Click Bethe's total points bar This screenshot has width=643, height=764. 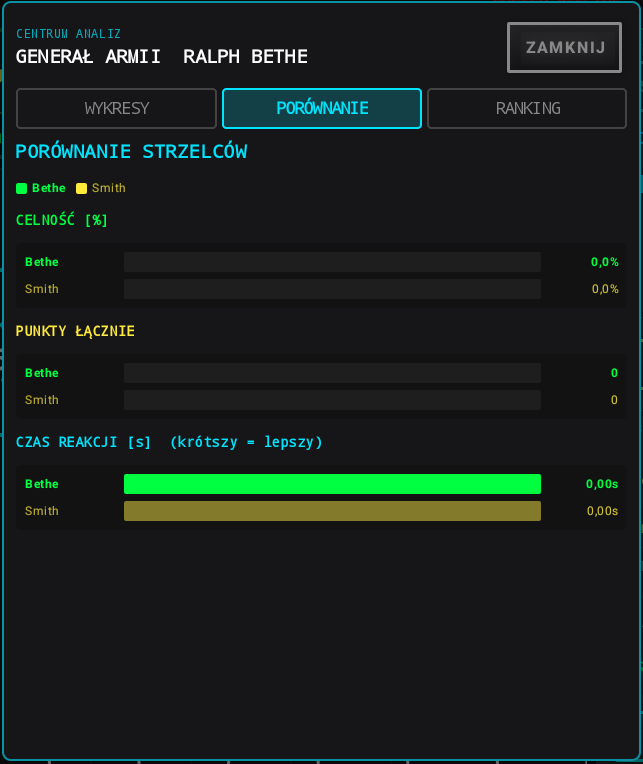pyautogui.click(x=332, y=373)
